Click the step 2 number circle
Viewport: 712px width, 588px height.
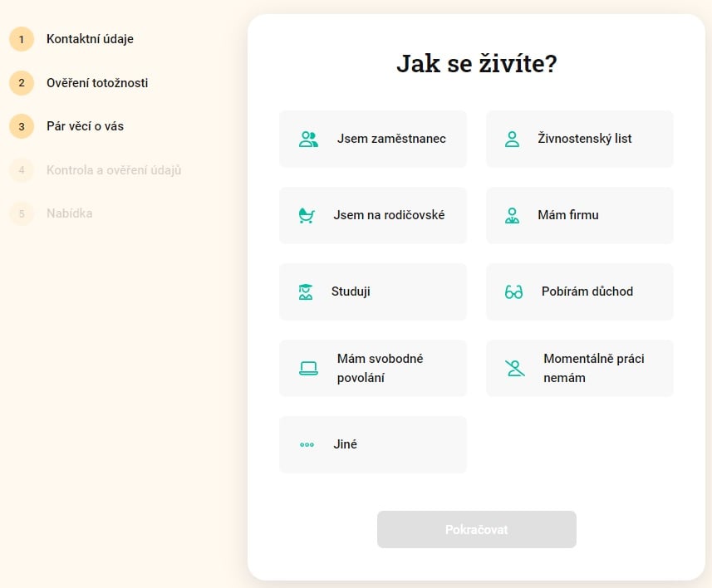22,83
